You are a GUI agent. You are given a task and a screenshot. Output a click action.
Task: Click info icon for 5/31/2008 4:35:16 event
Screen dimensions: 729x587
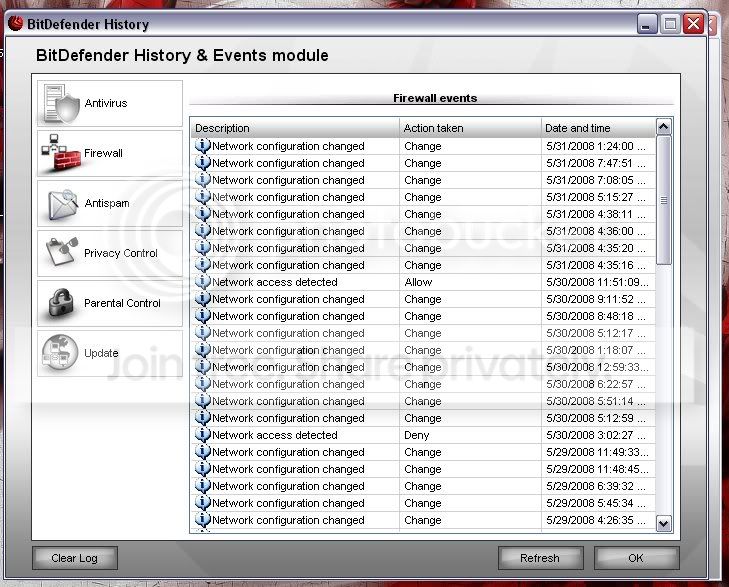pyautogui.click(x=202, y=265)
